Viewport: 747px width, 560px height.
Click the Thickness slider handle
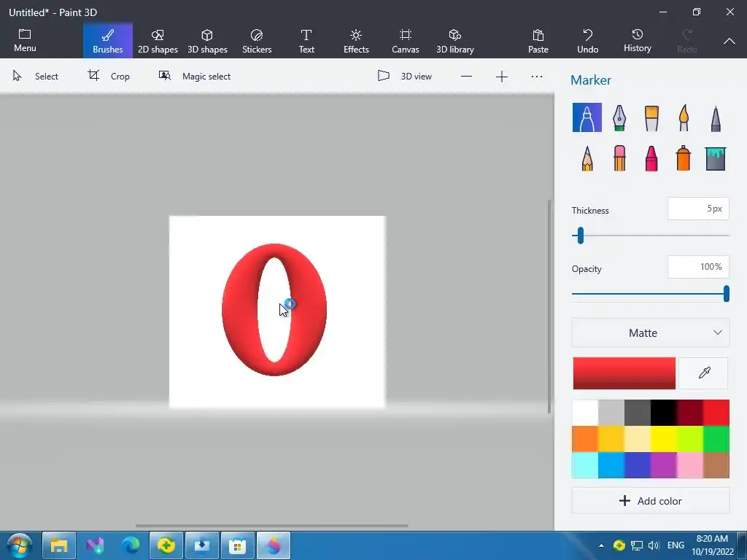580,236
